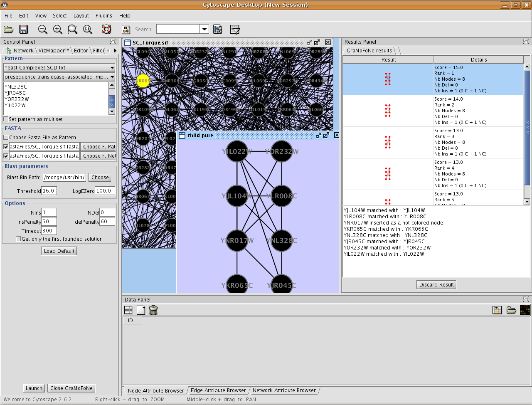
Task: Open the VizMapper icon in the toolbar
Action: coord(126,30)
